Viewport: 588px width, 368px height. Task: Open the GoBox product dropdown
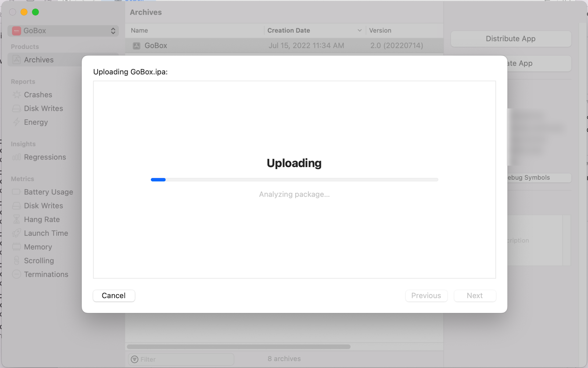coord(63,31)
